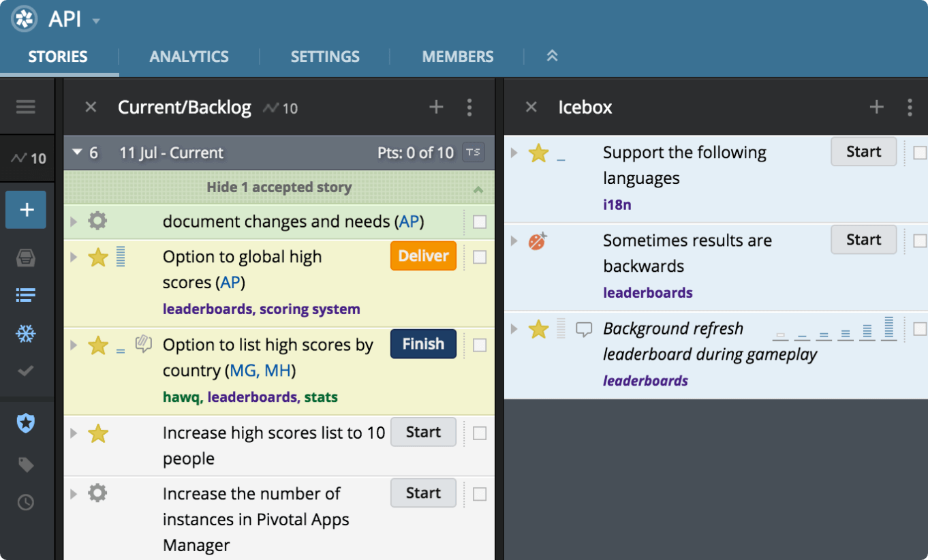Go to the SETTINGS tab
The image size is (928, 560).
325,57
